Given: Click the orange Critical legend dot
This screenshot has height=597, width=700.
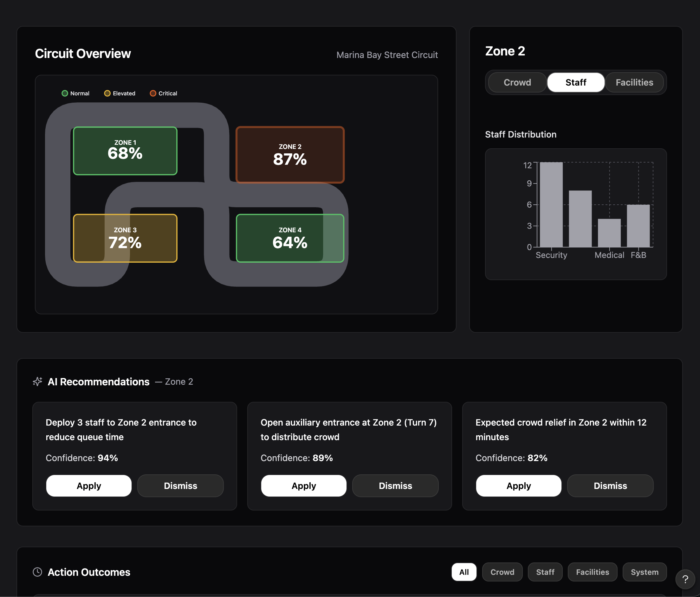Looking at the screenshot, I should click(153, 93).
